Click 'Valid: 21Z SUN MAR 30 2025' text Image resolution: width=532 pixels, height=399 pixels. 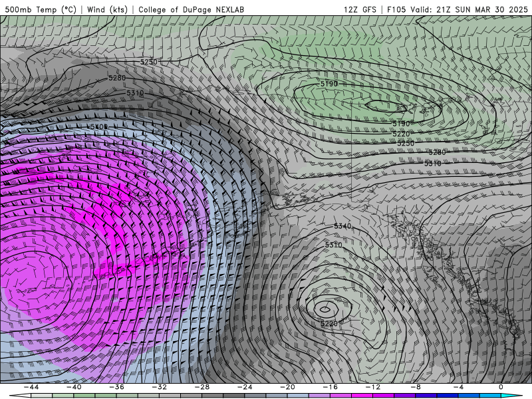(x=469, y=9)
